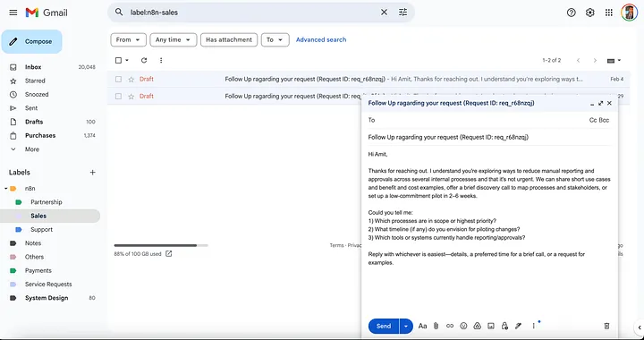
Task: Show the side panel arrow
Action: [640, 327]
